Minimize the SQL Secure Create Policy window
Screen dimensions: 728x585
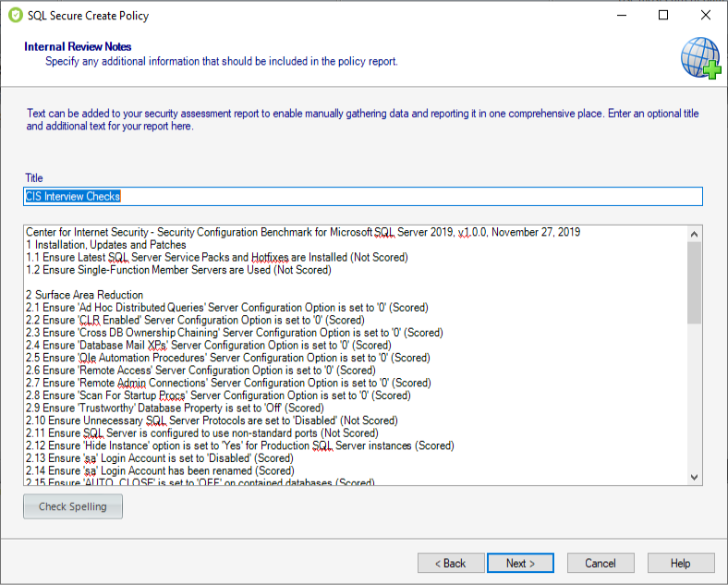(622, 16)
